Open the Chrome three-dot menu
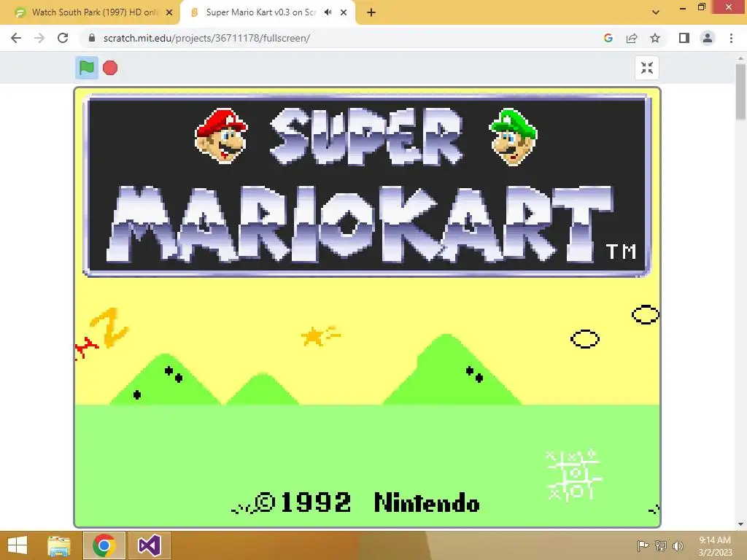 click(x=731, y=38)
